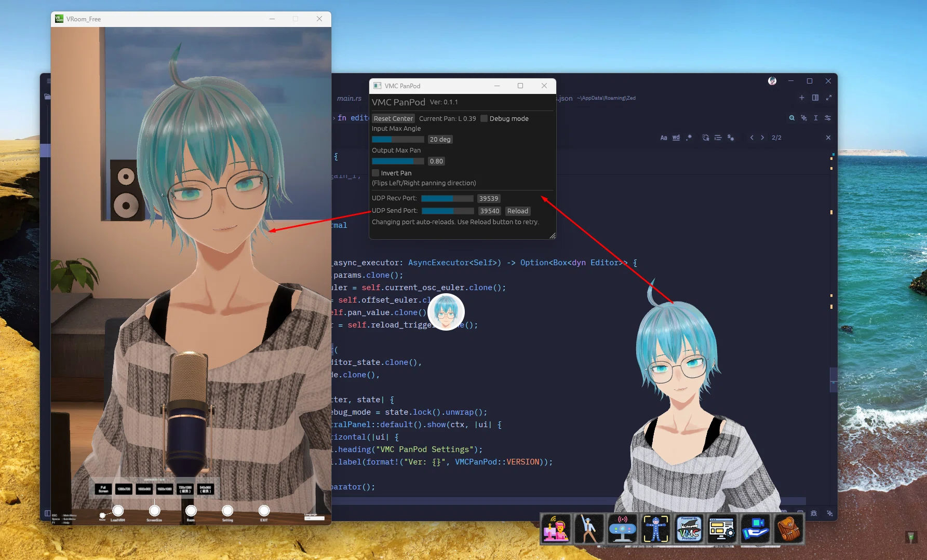Go to next search match
The image size is (927, 560).
762,138
